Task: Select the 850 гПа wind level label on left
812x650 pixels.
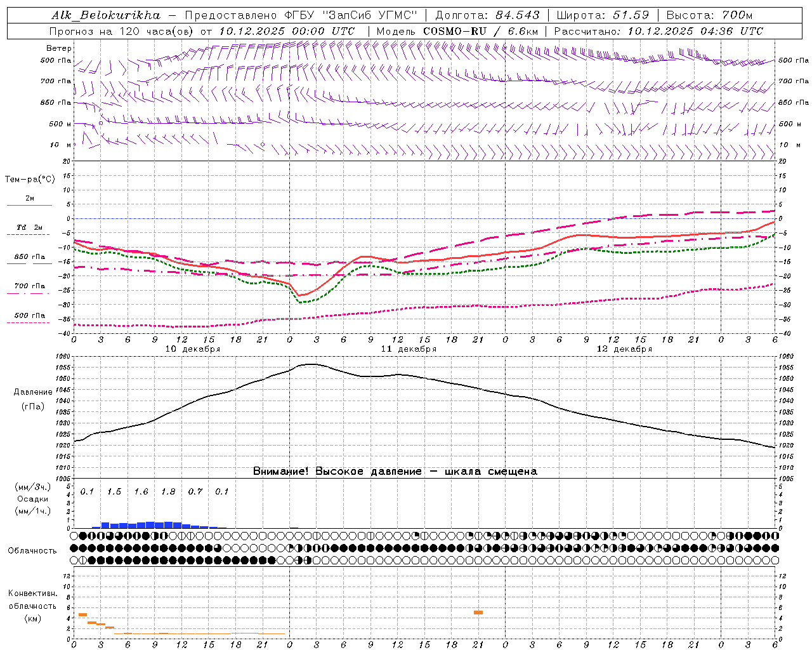Action: [56, 102]
